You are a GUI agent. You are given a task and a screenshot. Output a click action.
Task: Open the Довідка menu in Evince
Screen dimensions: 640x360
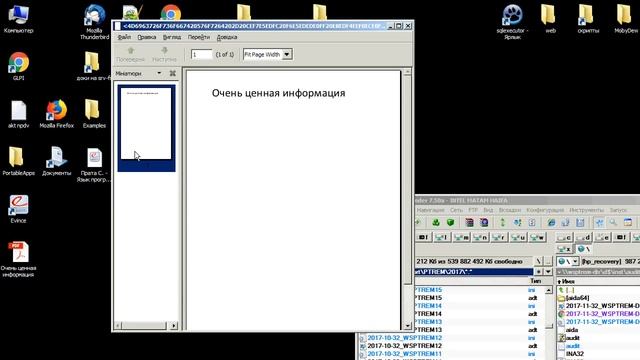click(227, 37)
